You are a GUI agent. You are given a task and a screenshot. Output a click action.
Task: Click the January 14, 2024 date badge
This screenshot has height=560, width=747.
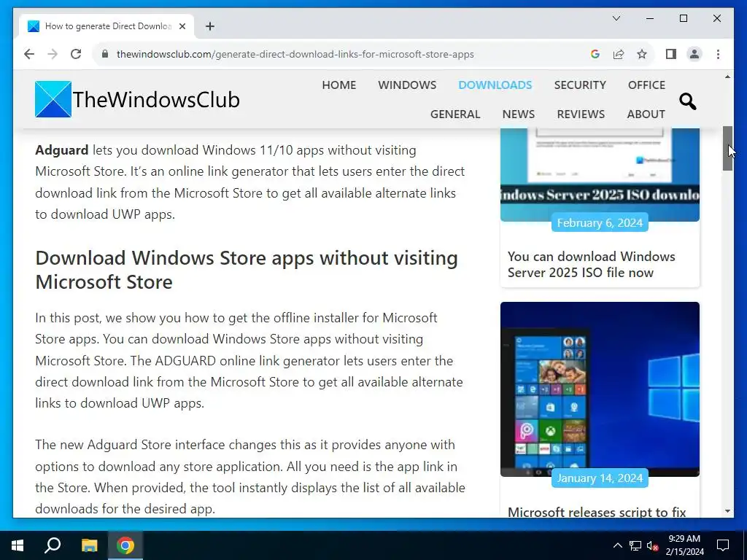[600, 478]
